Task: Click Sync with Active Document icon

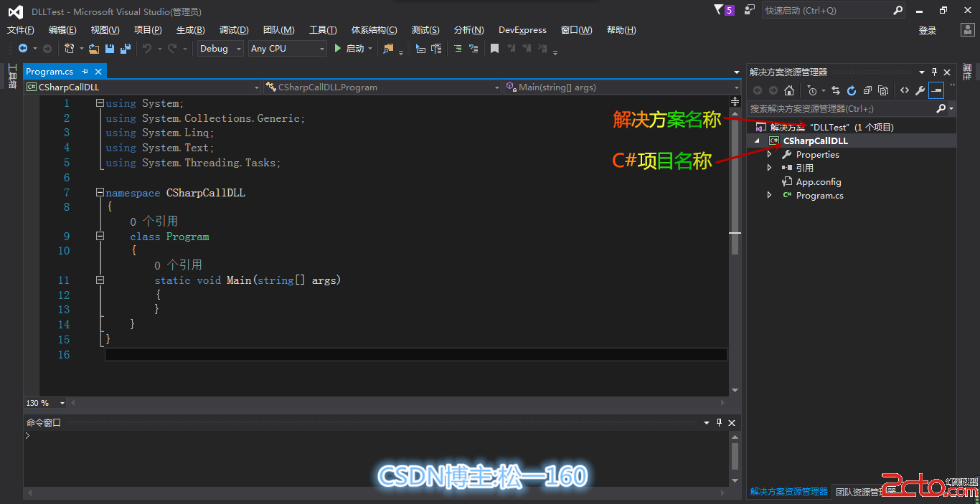Action: [836, 90]
